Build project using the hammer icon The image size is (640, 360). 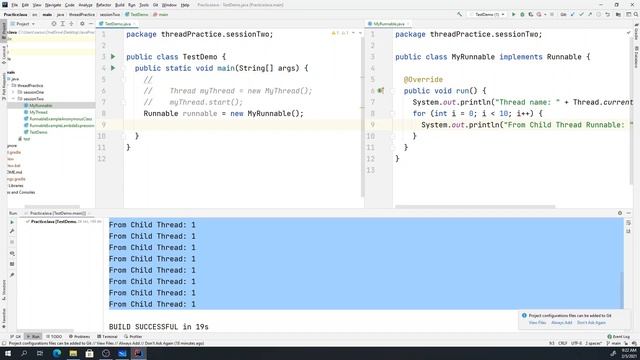(460, 14)
